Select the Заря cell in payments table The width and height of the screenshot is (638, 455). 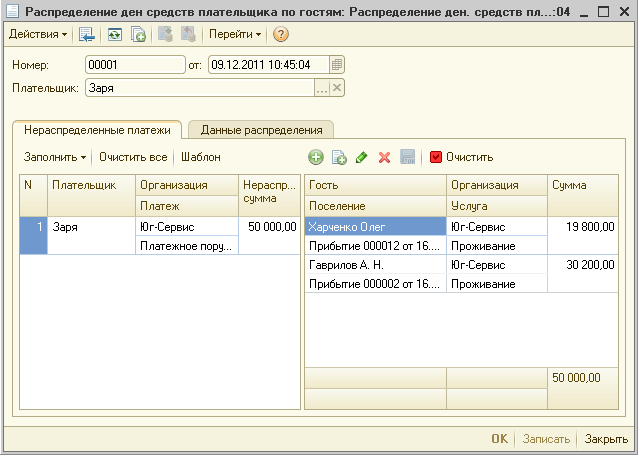coord(92,236)
